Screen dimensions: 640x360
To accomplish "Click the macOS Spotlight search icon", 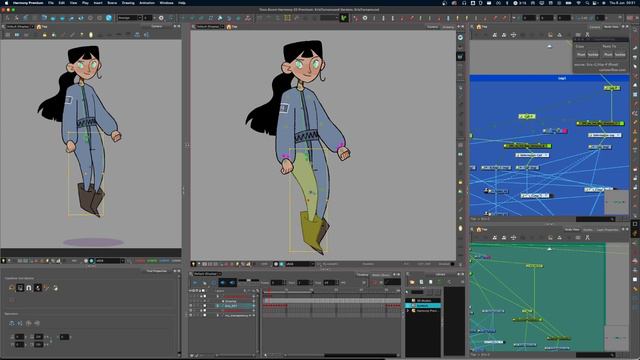I will pyautogui.click(x=588, y=2).
